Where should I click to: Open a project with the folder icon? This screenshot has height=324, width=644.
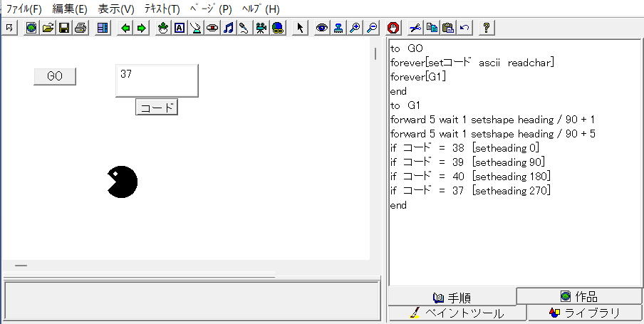pos(48,28)
